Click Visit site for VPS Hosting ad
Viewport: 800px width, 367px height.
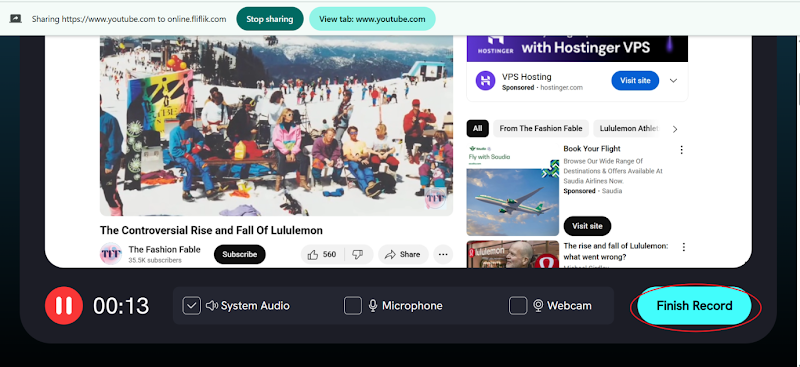point(635,81)
